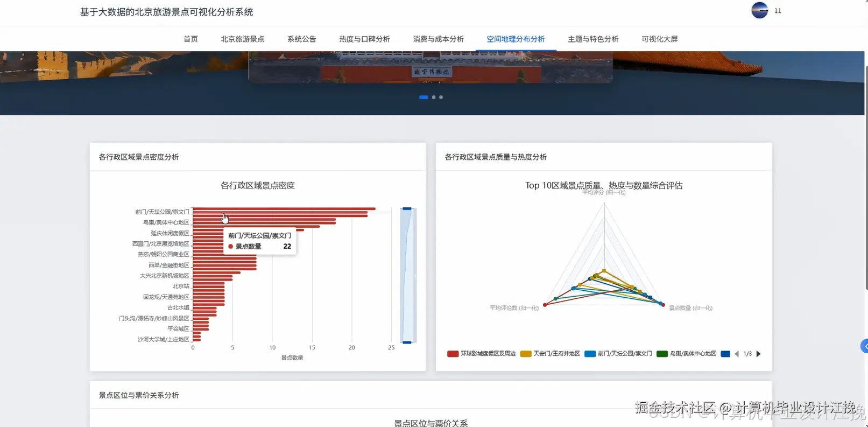The width and height of the screenshot is (868, 427).
Task: Toggle 环球影城度假区及周边 legend swatch
Action: point(453,354)
